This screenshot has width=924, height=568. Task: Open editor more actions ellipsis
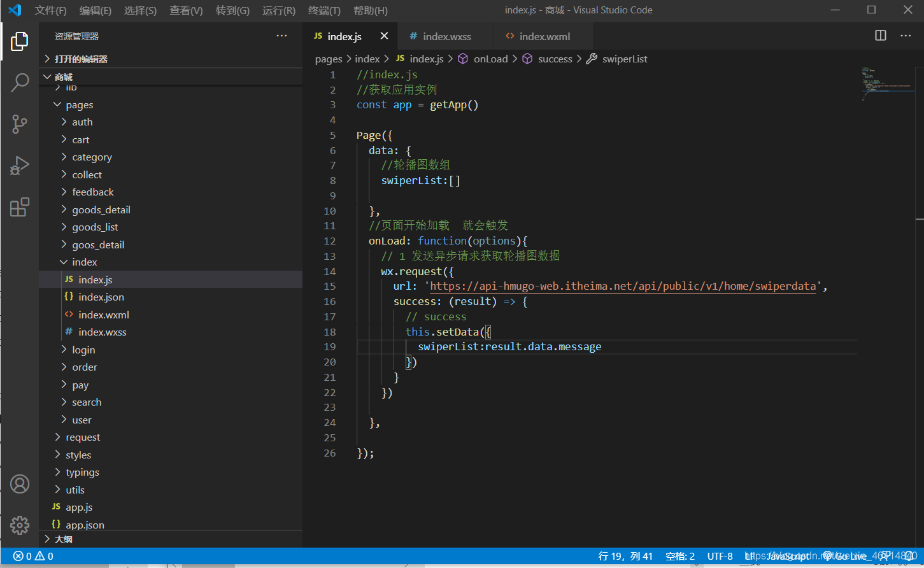906,36
